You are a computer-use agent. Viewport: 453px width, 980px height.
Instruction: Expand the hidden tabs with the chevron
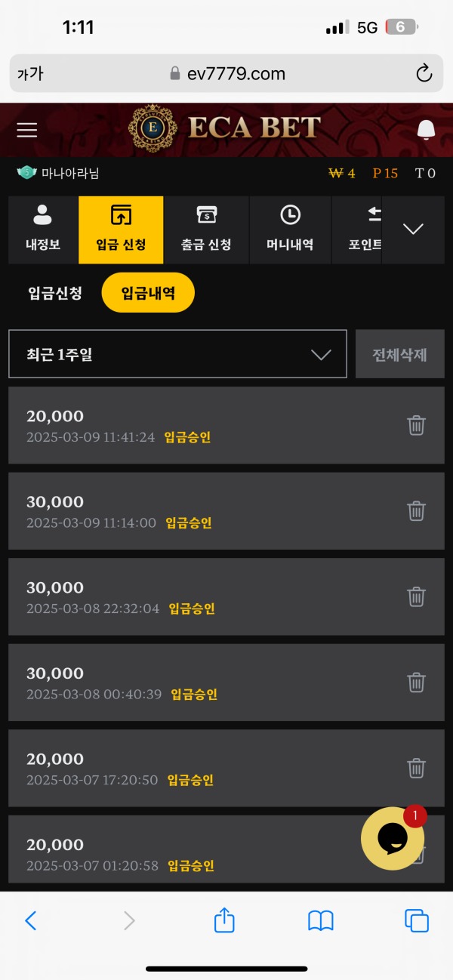(x=413, y=230)
